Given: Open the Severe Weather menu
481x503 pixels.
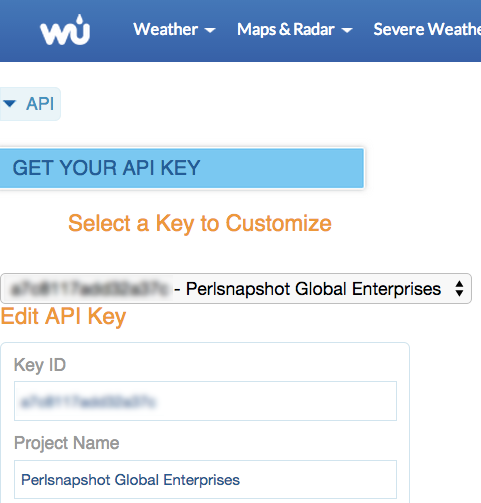Looking at the screenshot, I should [x=427, y=29].
